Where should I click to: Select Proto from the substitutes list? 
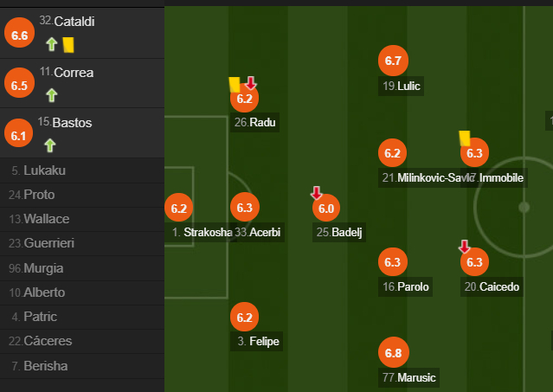pos(39,195)
